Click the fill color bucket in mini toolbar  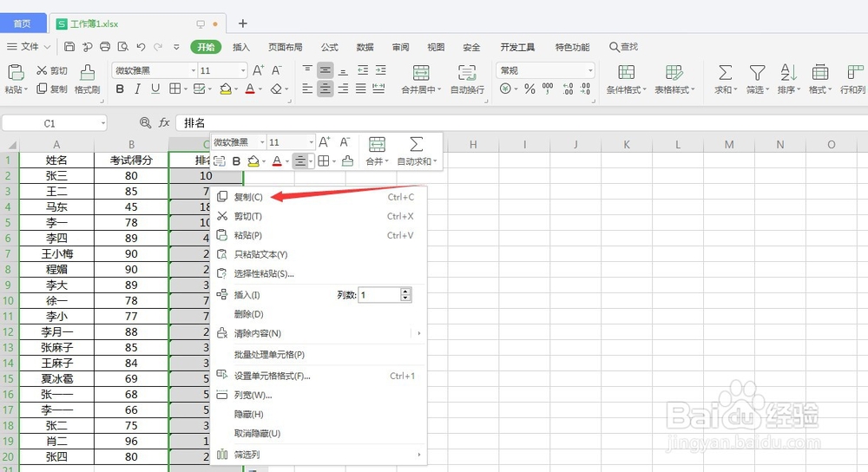[x=253, y=161]
